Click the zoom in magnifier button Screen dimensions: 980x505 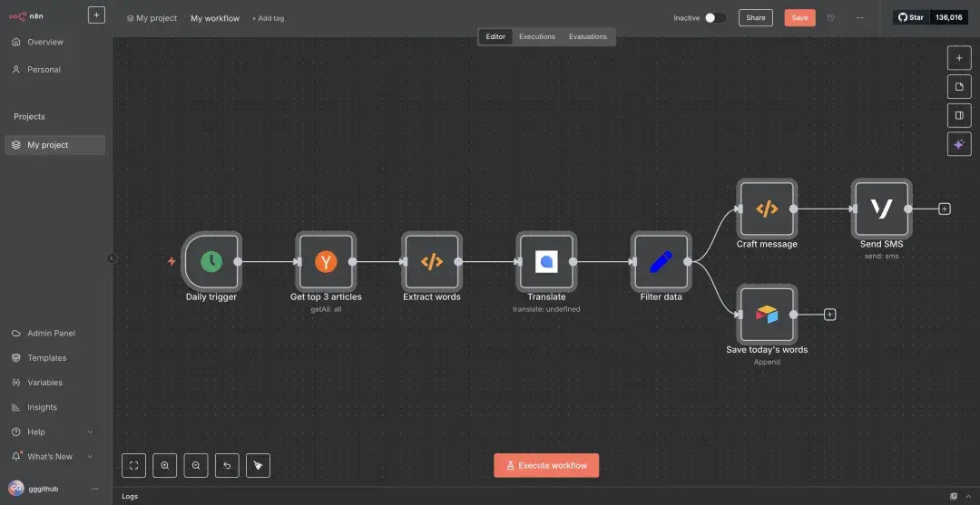point(165,465)
